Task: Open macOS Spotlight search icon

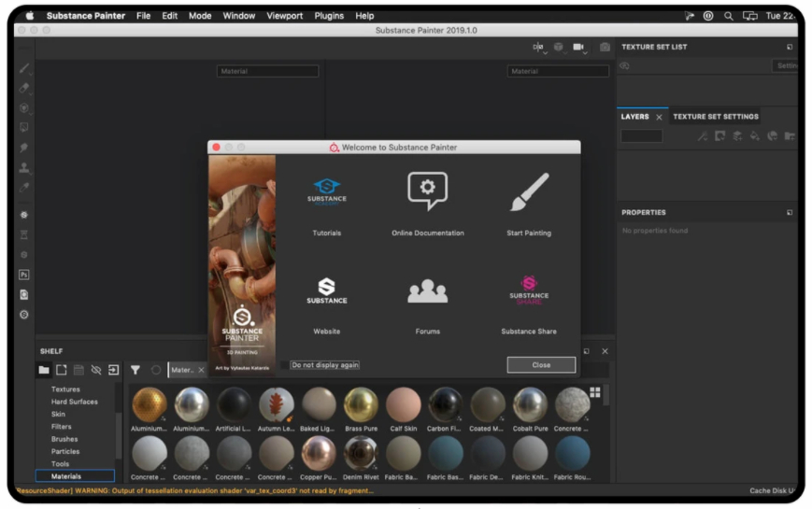Action: [728, 16]
